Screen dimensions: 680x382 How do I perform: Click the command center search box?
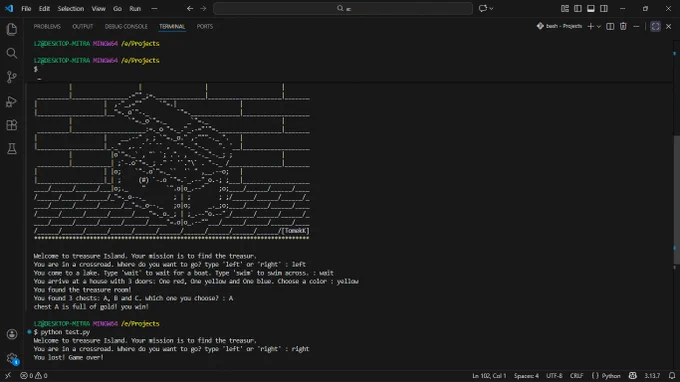click(x=343, y=8)
